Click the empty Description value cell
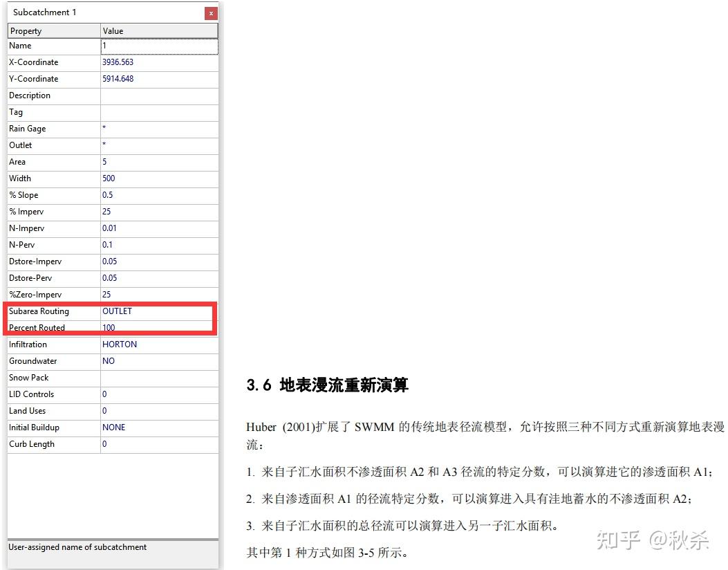Image resolution: width=728 pixels, height=570 pixels. click(159, 95)
